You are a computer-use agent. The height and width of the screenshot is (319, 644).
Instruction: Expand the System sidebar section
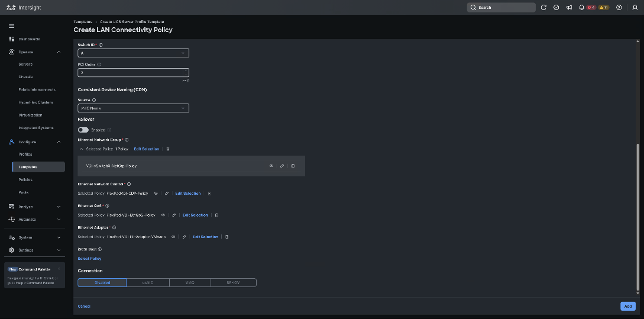59,237
